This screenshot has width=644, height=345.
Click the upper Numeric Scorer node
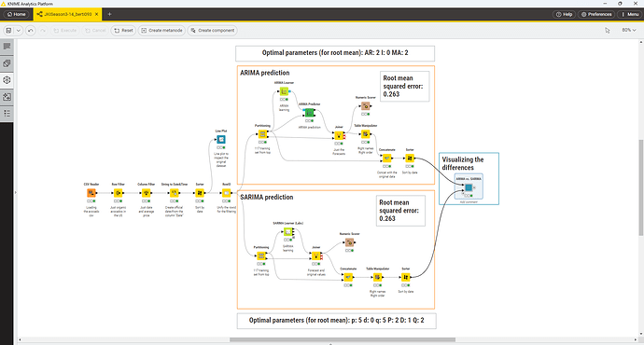365,106
